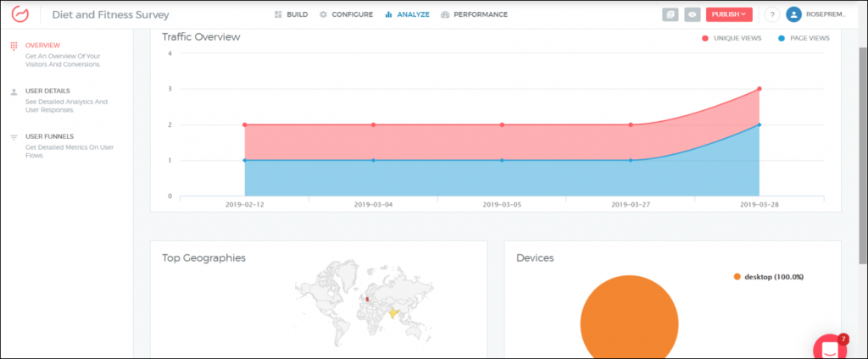868x359 pixels.
Task: Toggle the desktop legend entry in Devices
Action: click(x=767, y=277)
